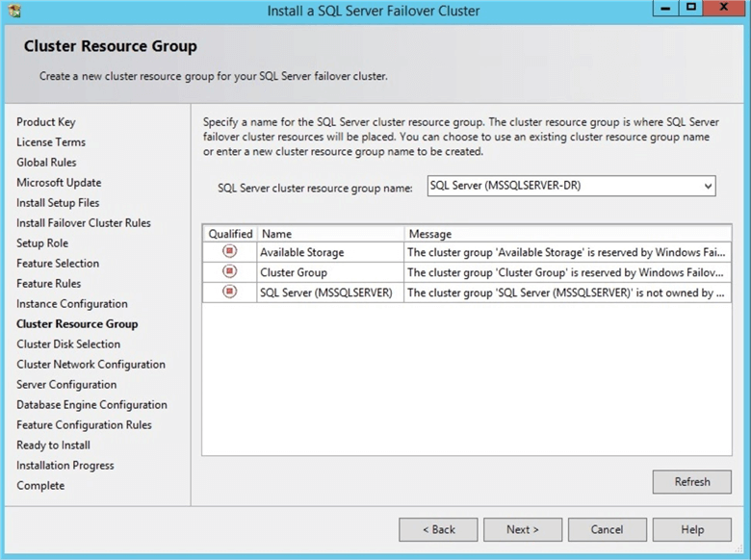Select the Database Engine Configuration step
751x560 pixels.
tap(91, 405)
